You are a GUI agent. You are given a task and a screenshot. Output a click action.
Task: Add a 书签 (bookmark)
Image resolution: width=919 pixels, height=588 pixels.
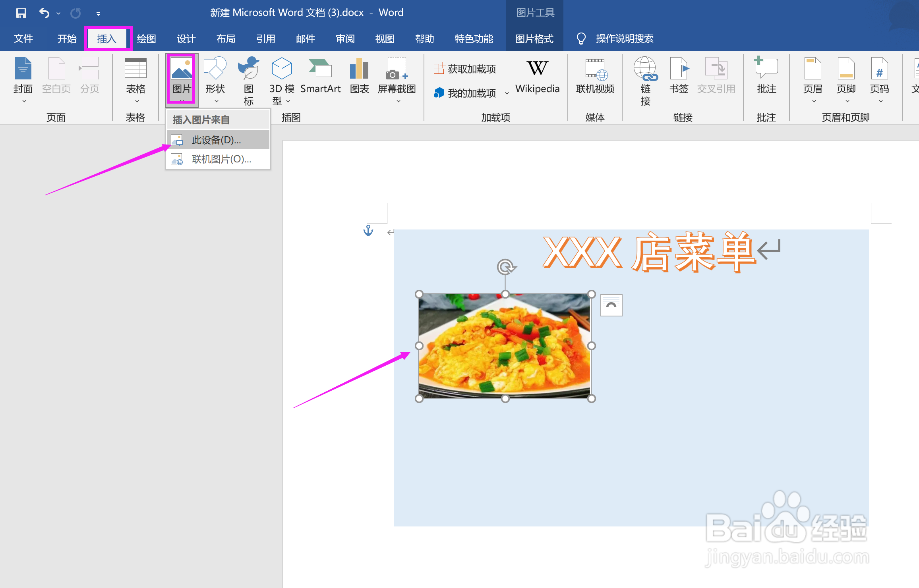pyautogui.click(x=679, y=77)
